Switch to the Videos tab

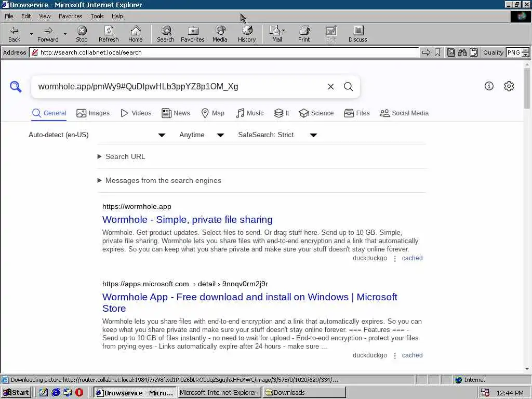[x=136, y=113]
